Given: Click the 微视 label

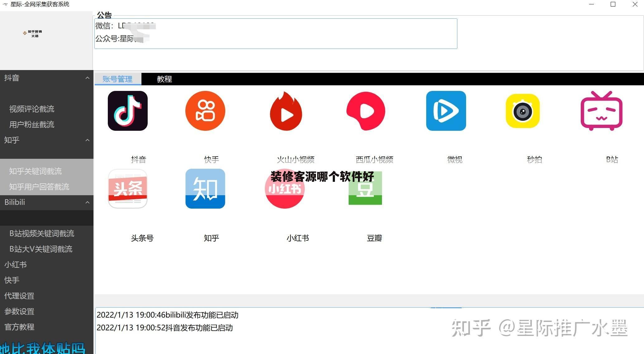Looking at the screenshot, I should [455, 160].
